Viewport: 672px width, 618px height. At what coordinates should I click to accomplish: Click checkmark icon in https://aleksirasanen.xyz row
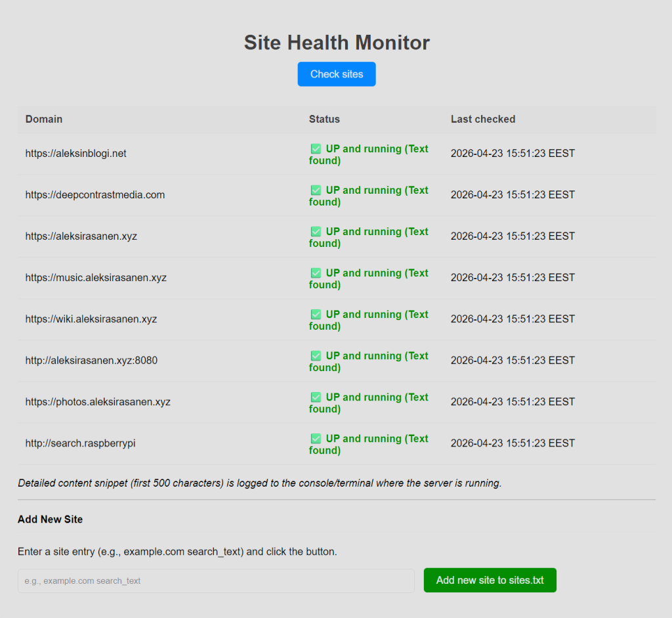point(316,232)
